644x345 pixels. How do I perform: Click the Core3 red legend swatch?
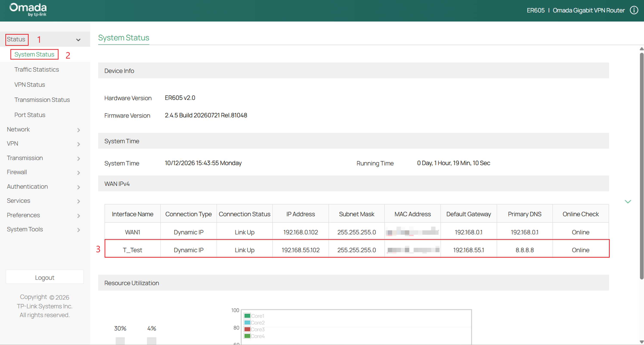[247, 329]
